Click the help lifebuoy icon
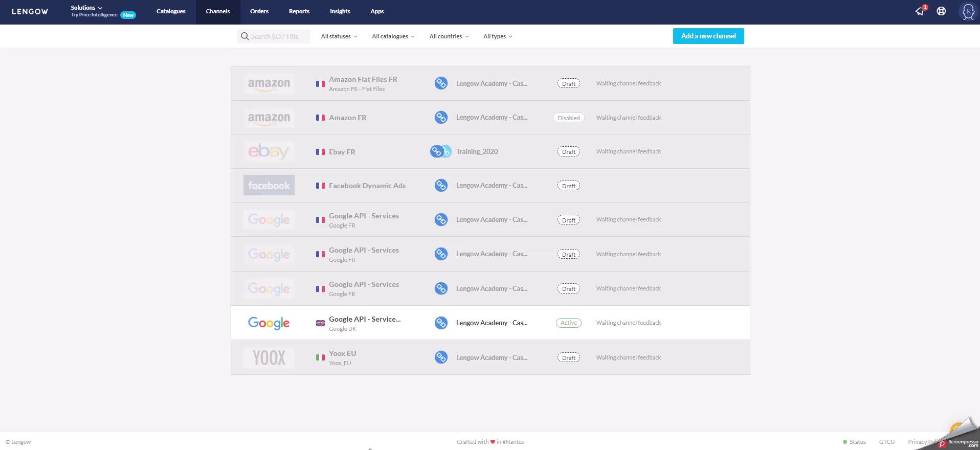 (x=941, y=11)
